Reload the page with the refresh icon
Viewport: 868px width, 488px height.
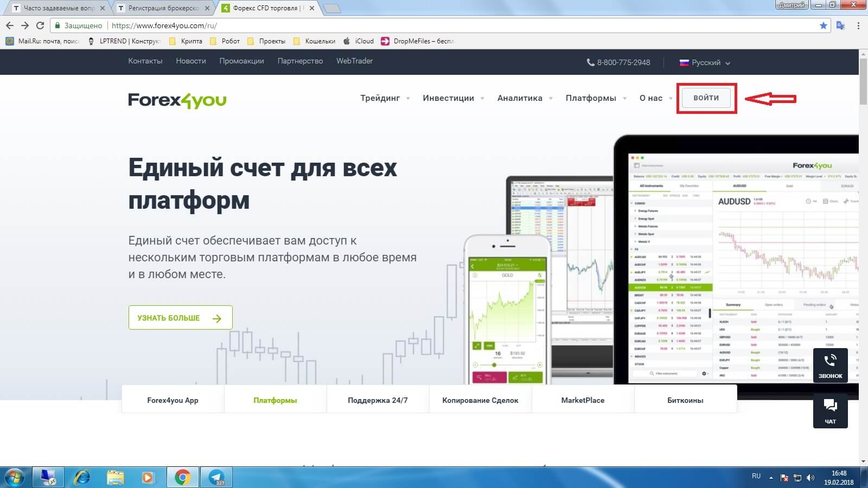point(40,25)
